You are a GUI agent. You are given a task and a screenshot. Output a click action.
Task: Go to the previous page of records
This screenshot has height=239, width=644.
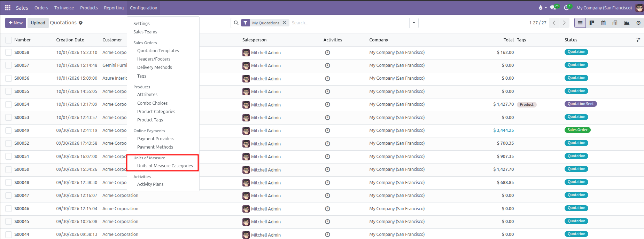coord(554,23)
